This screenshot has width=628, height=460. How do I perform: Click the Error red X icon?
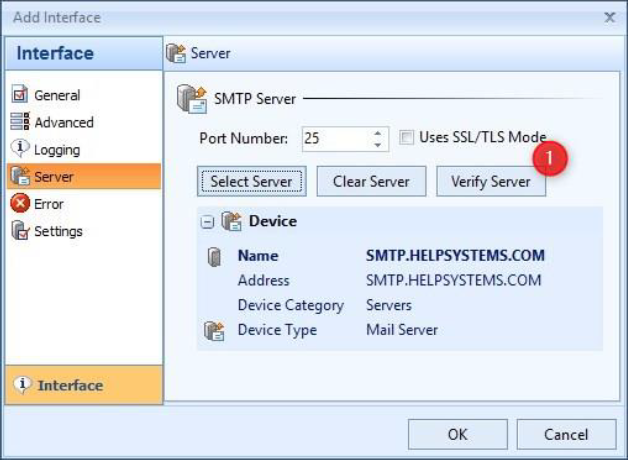pyautogui.click(x=19, y=204)
